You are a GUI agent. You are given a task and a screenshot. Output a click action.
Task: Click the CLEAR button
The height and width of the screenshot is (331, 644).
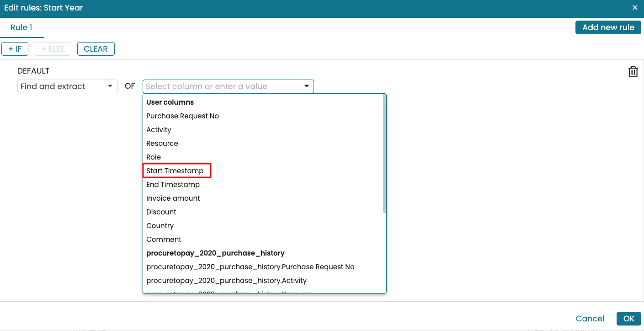point(96,49)
